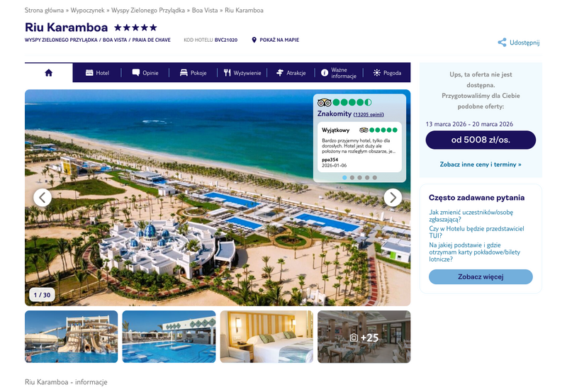Click the Boa Vista breadcrumb link
Screen dimensions: 567x392
point(205,10)
